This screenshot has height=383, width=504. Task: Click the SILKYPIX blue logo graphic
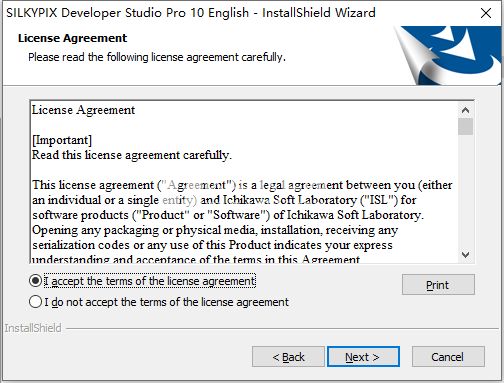[x=448, y=55]
